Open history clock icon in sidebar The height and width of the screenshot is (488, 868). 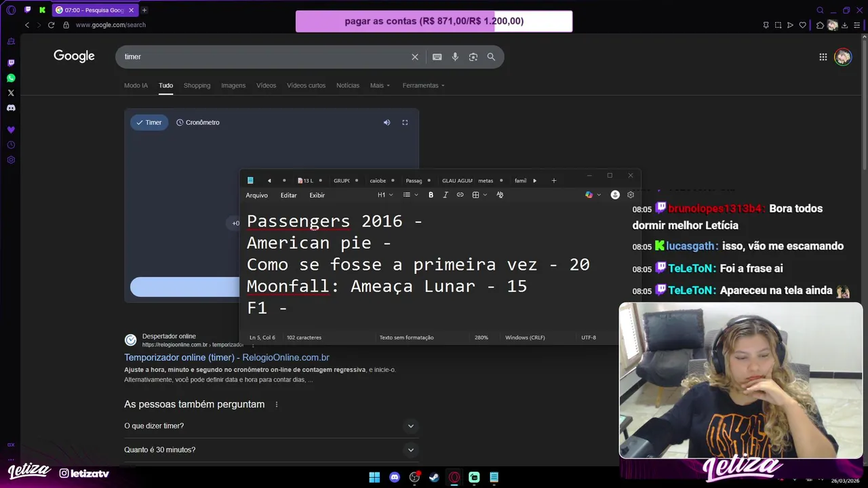click(11, 145)
